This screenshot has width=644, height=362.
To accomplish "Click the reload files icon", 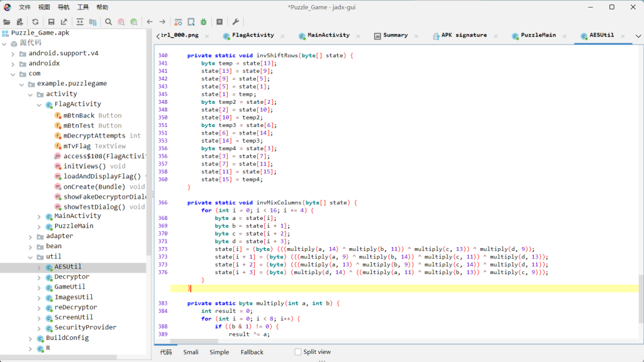I will click(x=35, y=21).
